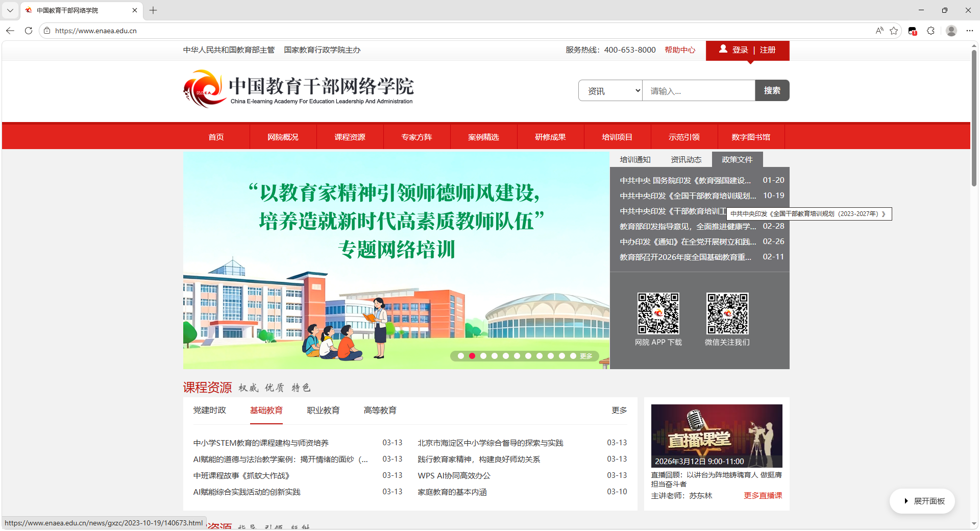Open read aloud icon in address bar
The height and width of the screenshot is (531, 980).
click(x=879, y=31)
